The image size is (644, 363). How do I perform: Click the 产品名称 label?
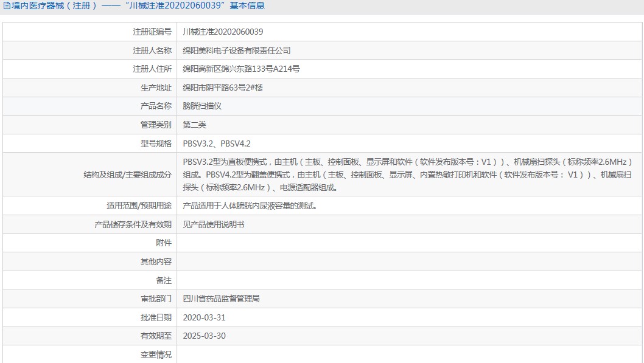click(x=156, y=106)
